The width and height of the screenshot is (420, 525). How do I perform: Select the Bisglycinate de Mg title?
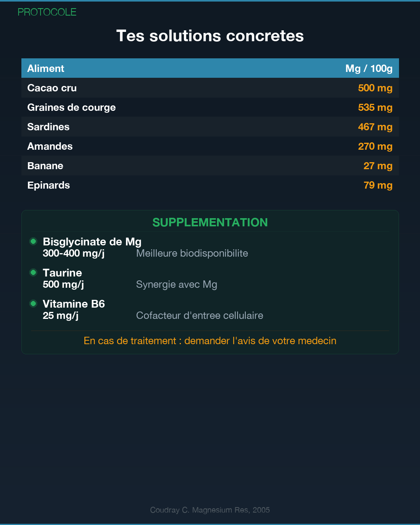(92, 242)
